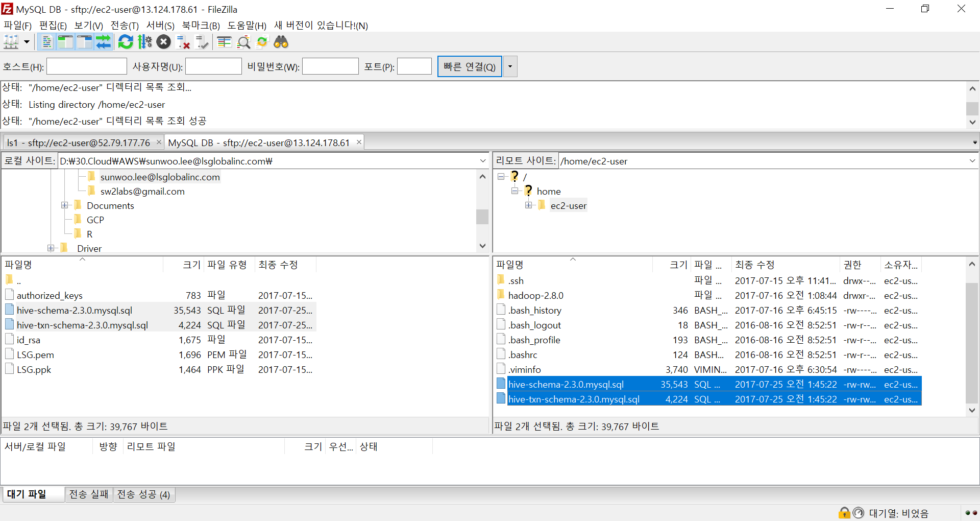This screenshot has height=521, width=980.
Task: Toggle directory comparison
Action: pos(243,42)
